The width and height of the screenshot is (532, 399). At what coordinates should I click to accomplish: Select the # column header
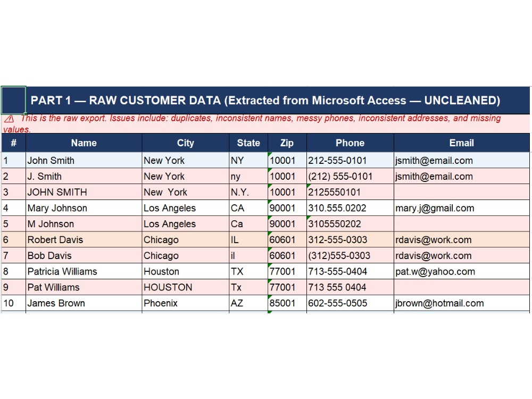[14, 143]
